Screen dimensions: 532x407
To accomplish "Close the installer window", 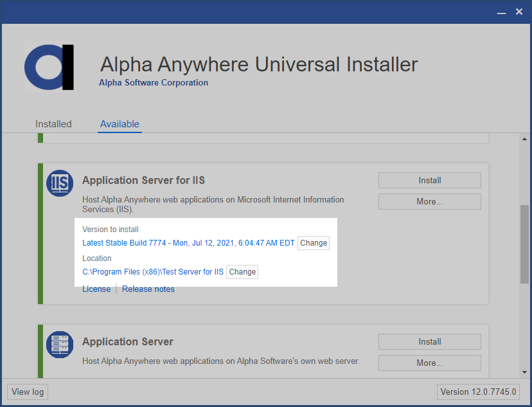I will click(519, 12).
